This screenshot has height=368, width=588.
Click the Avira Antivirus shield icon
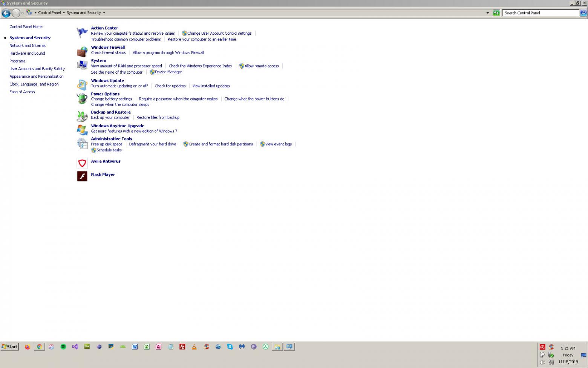coord(82,163)
